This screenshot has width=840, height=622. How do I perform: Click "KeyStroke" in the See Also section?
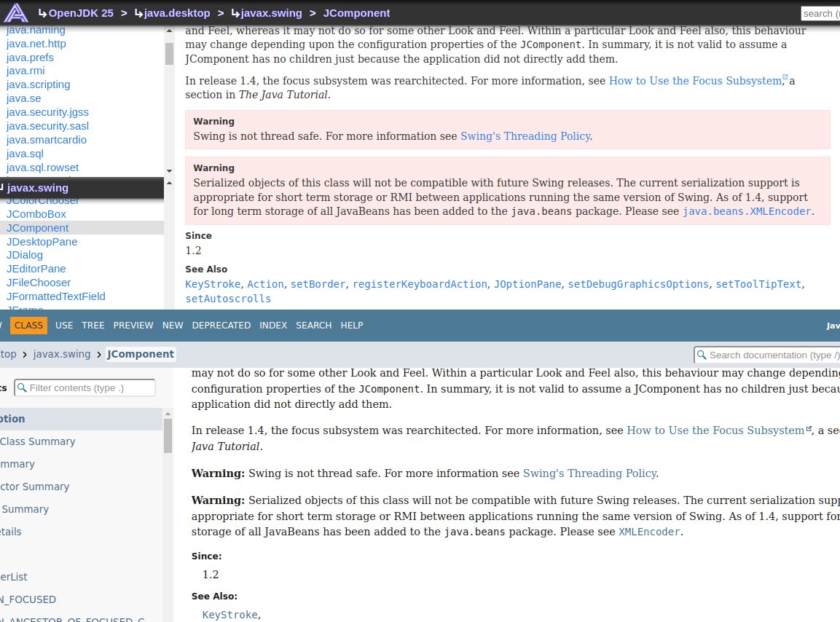212,284
